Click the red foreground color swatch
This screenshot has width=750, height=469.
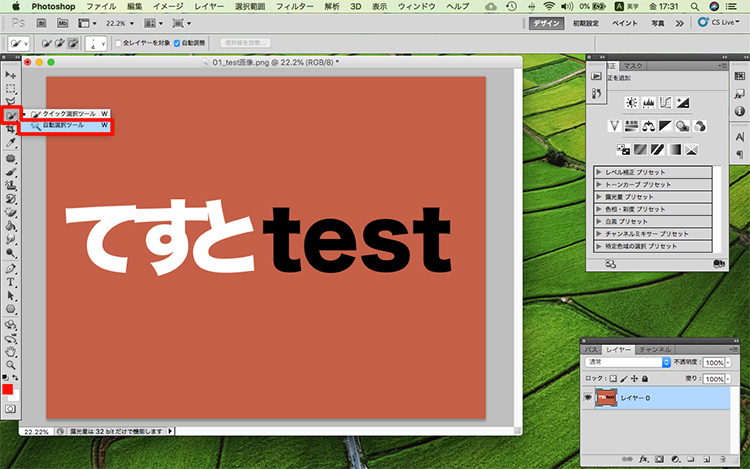pos(7,389)
